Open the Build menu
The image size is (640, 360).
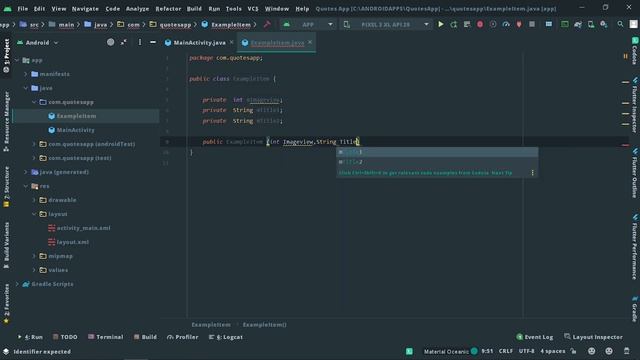(x=194, y=9)
